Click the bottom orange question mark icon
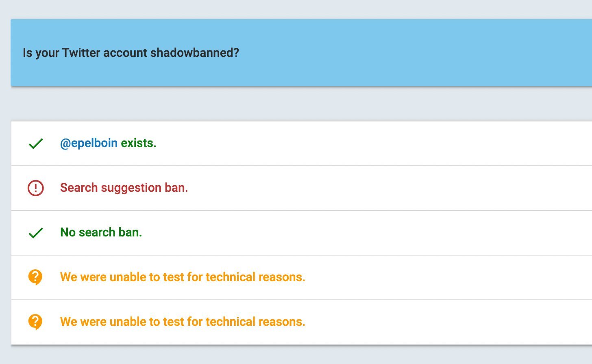This screenshot has height=364, width=592. pyautogui.click(x=35, y=322)
